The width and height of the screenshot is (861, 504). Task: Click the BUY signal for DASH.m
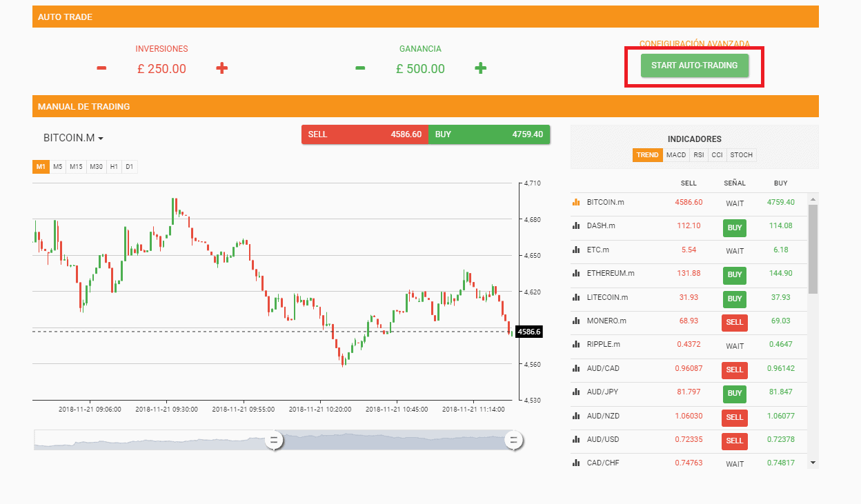(x=735, y=228)
